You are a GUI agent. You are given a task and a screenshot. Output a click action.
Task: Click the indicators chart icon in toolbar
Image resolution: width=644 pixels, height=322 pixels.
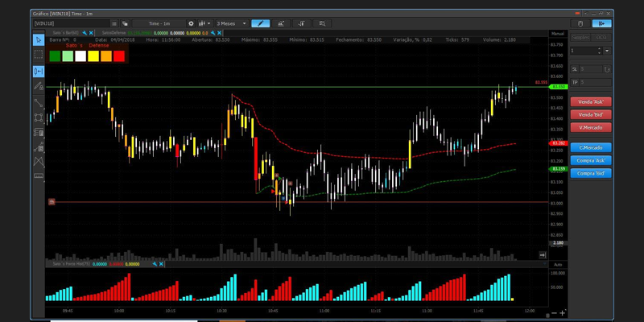[281, 23]
